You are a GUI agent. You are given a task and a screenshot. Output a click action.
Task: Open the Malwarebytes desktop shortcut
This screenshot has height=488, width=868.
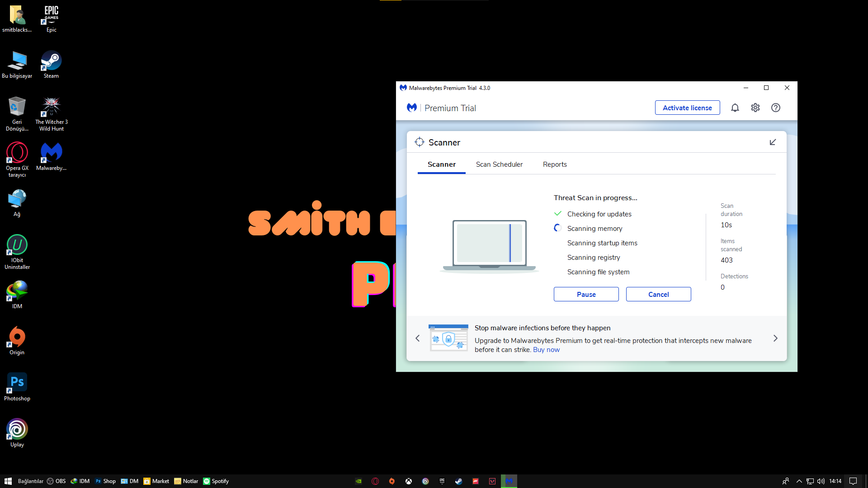pyautogui.click(x=51, y=156)
